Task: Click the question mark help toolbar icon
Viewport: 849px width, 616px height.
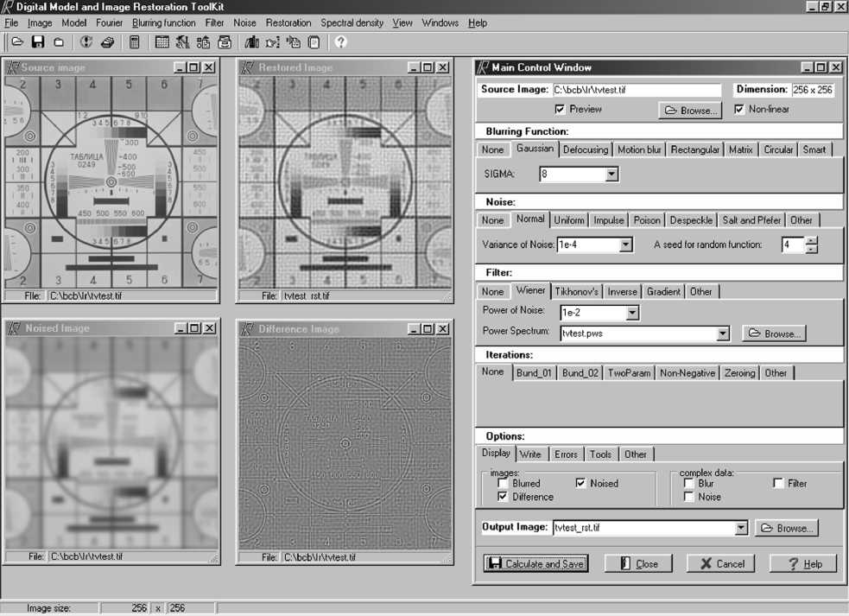Action: [x=340, y=41]
